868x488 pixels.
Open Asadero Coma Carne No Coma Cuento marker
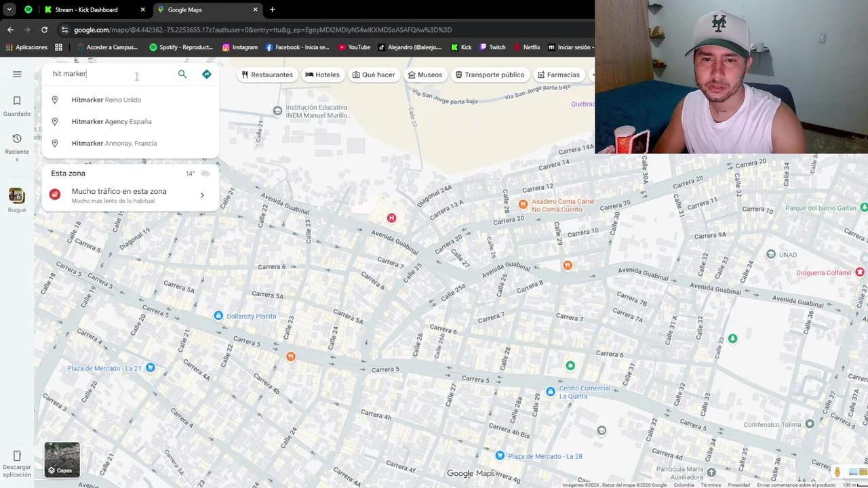point(523,204)
